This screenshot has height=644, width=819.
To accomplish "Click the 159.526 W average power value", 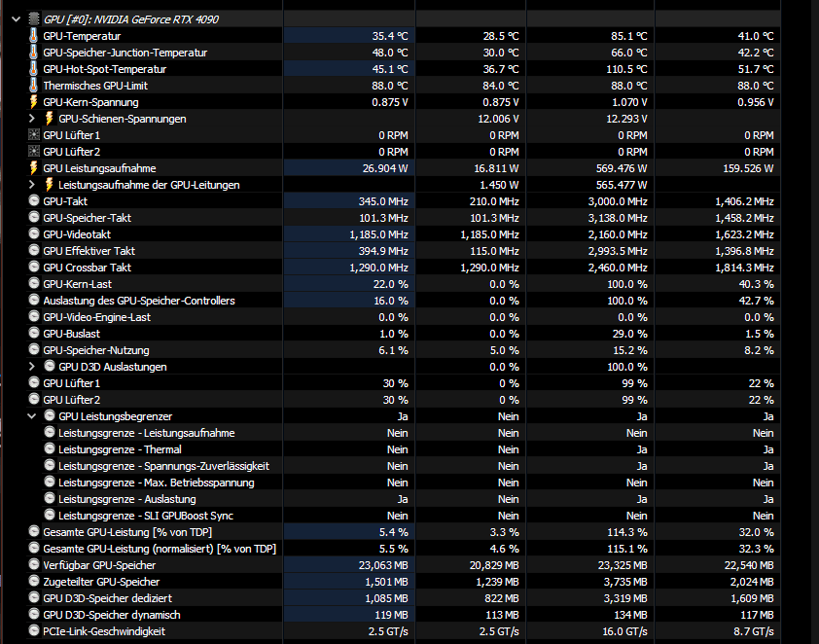I will click(749, 168).
